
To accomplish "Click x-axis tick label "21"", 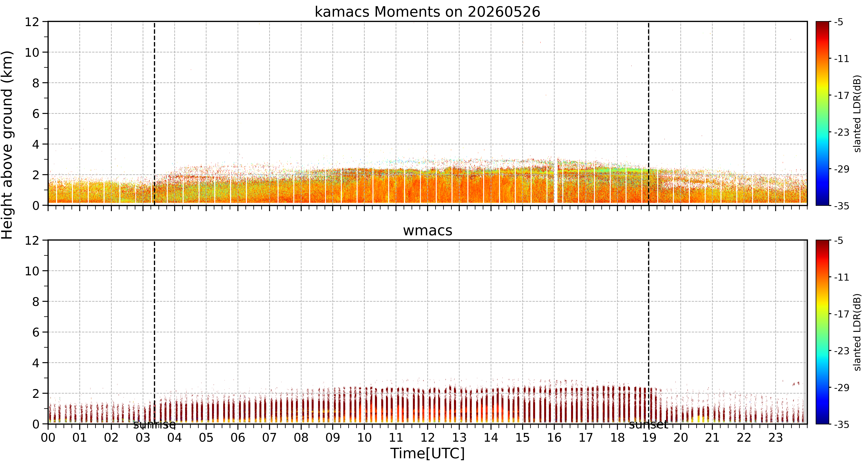I will point(712,438).
